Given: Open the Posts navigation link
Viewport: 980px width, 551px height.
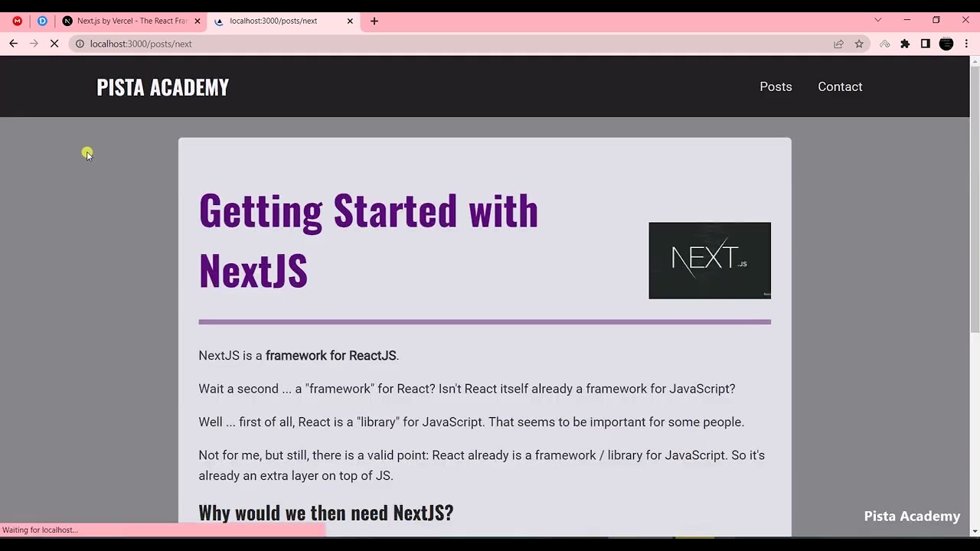Looking at the screenshot, I should coord(776,86).
